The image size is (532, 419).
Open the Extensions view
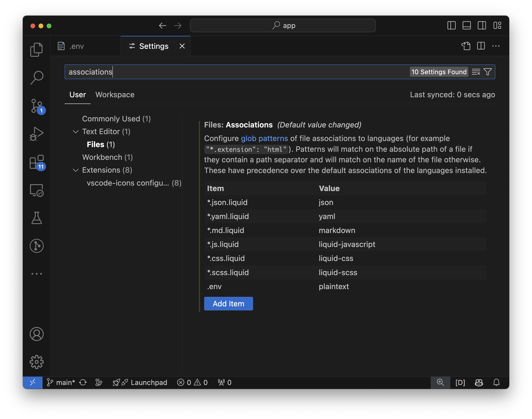tap(36, 162)
